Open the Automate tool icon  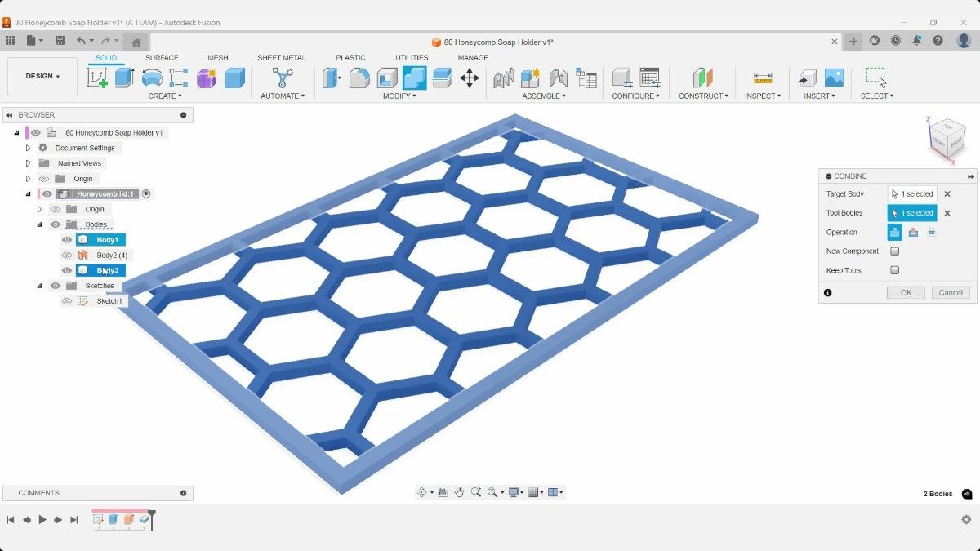(283, 78)
